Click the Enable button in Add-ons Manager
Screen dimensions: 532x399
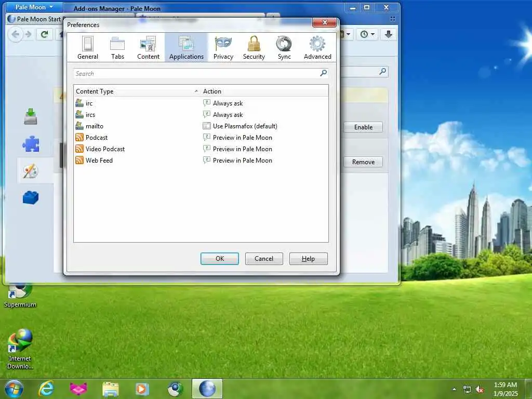[363, 127]
